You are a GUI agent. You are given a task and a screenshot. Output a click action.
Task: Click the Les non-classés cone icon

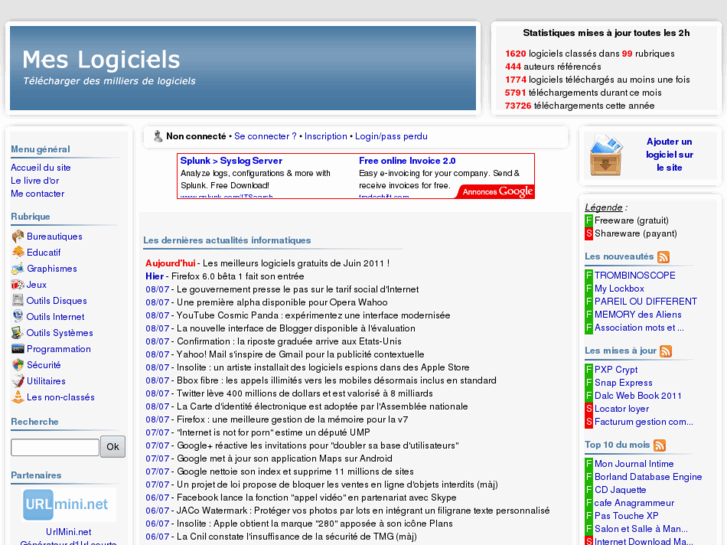pyautogui.click(x=18, y=397)
